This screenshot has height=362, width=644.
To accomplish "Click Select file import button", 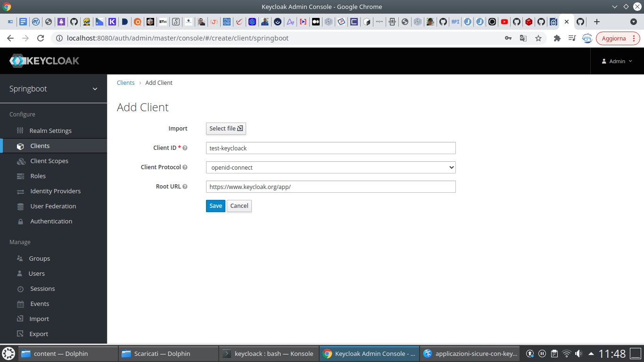I will [226, 129].
